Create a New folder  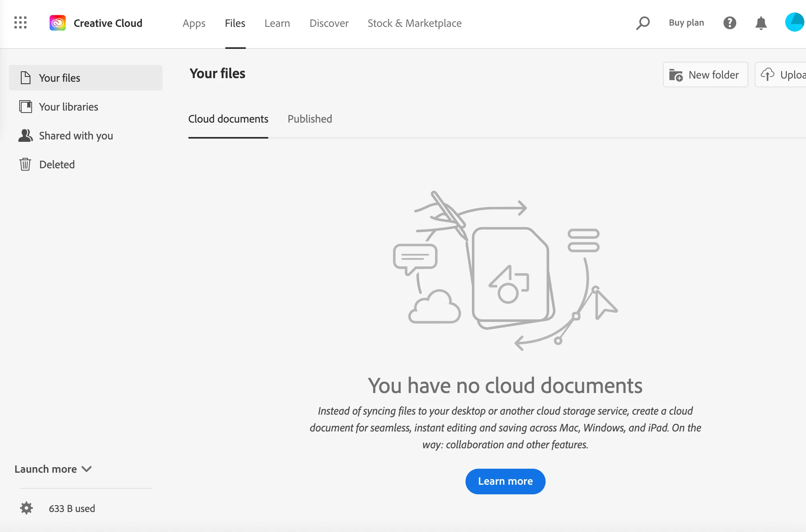click(x=705, y=75)
